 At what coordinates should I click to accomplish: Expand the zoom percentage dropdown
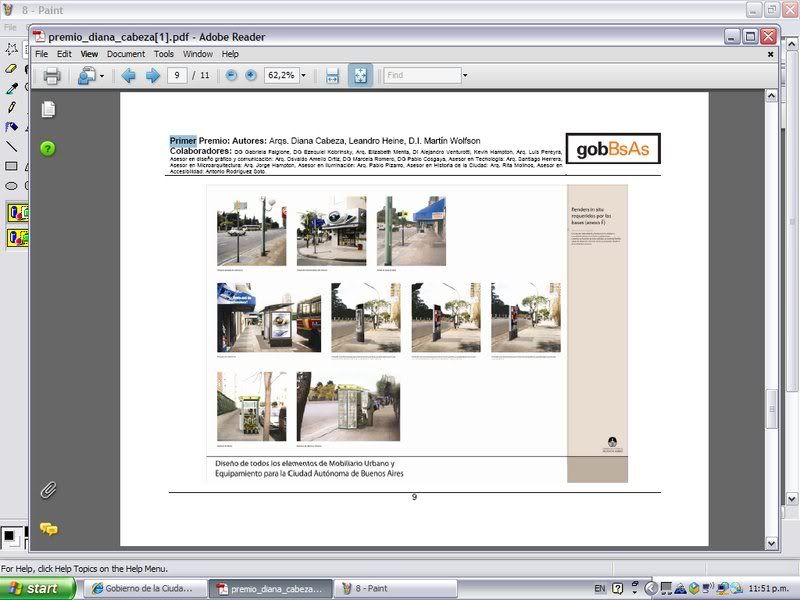point(303,75)
